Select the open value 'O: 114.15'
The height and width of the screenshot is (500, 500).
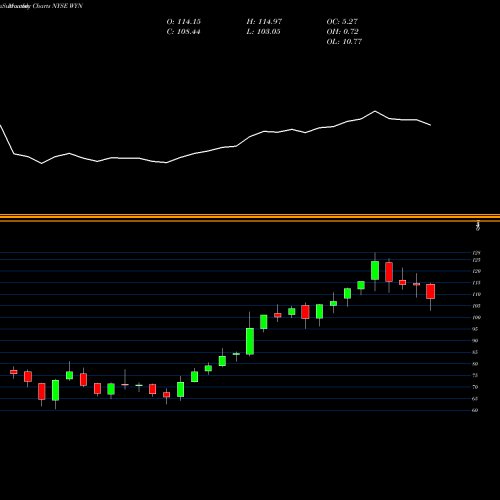click(184, 22)
